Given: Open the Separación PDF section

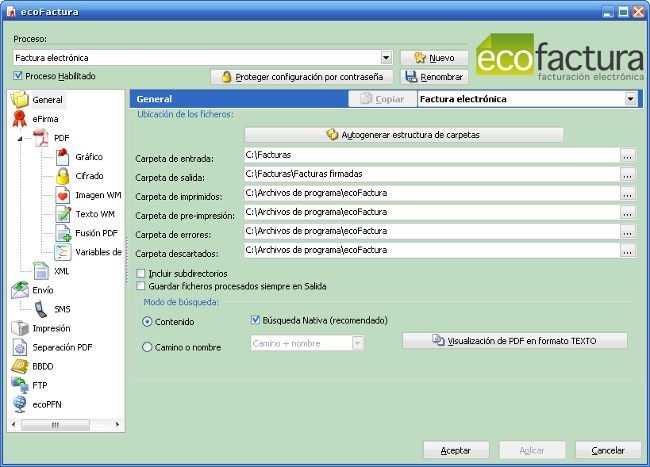Looking at the screenshot, I should [61, 347].
